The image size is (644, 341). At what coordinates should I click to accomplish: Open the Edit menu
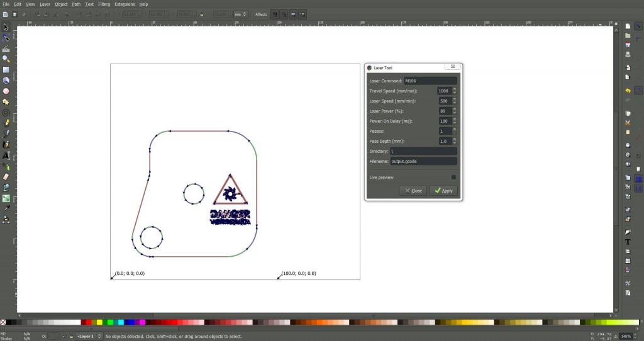(x=18, y=4)
